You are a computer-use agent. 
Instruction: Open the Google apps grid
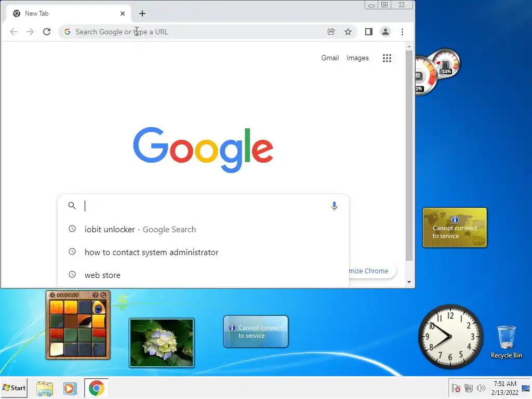tap(387, 58)
